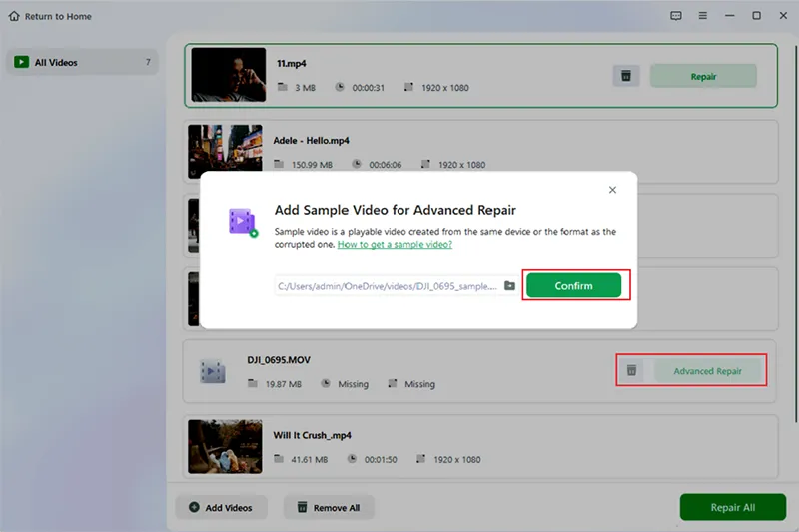The width and height of the screenshot is (799, 532).
Task: Click the Adele - Hello.mp4 file name
Action: tap(311, 140)
